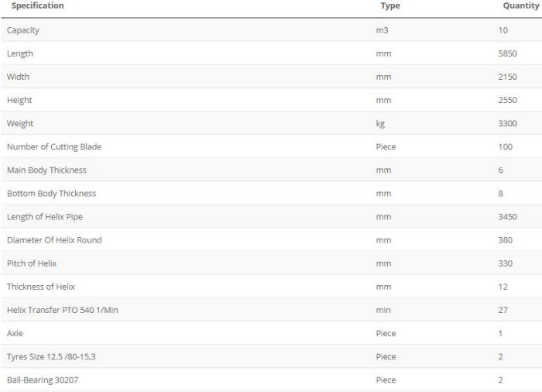Select the Pitch of Helix label
This screenshot has height=392, width=542.
click(32, 263)
